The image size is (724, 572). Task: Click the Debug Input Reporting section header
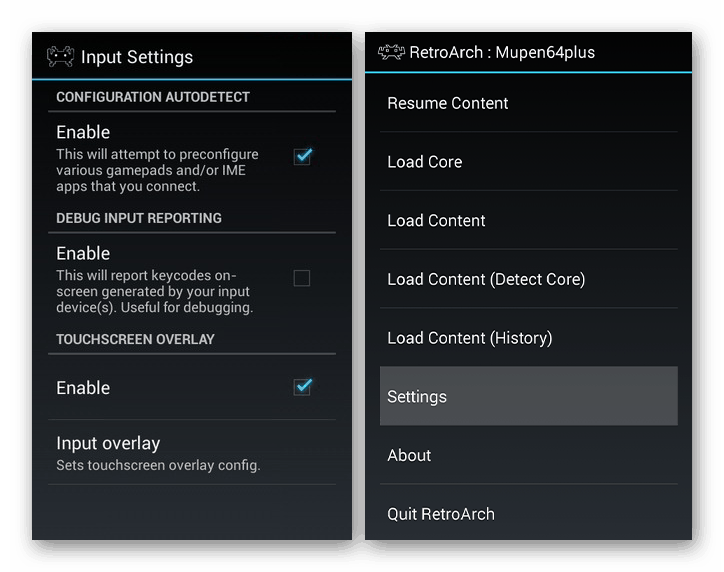click(x=139, y=218)
